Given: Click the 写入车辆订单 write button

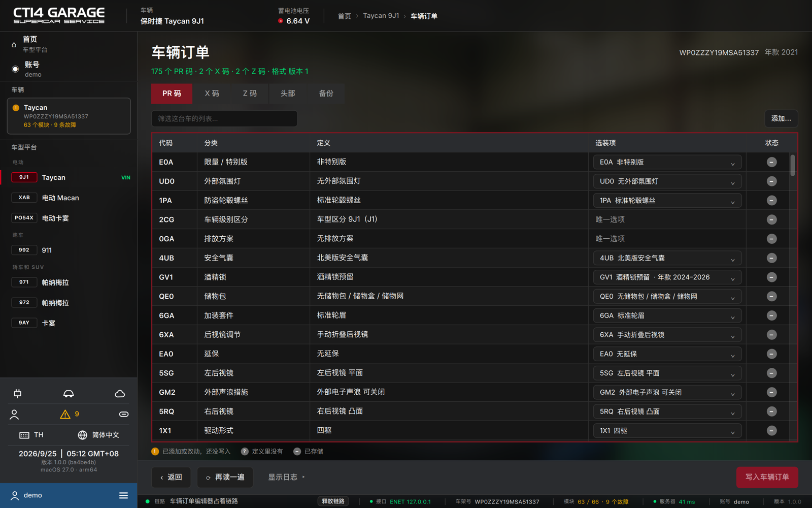Looking at the screenshot, I should pyautogui.click(x=767, y=477).
